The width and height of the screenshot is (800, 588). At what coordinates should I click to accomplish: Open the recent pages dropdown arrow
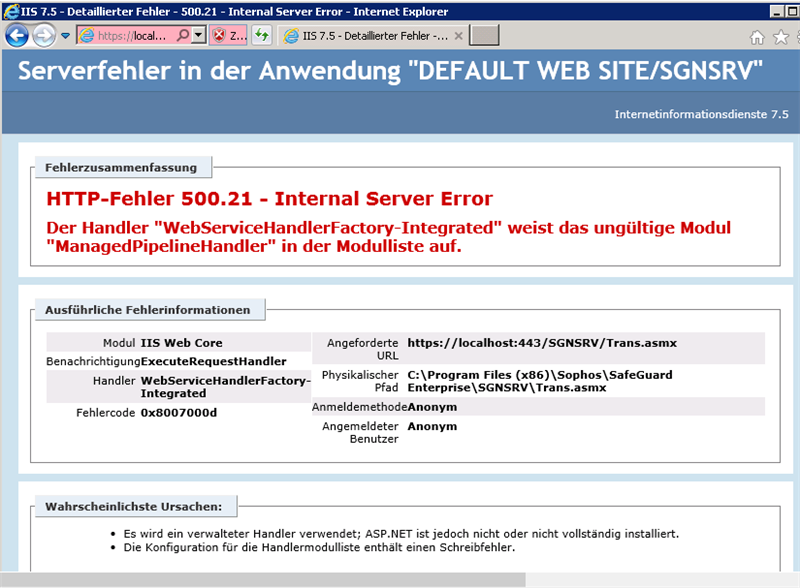tap(65, 36)
